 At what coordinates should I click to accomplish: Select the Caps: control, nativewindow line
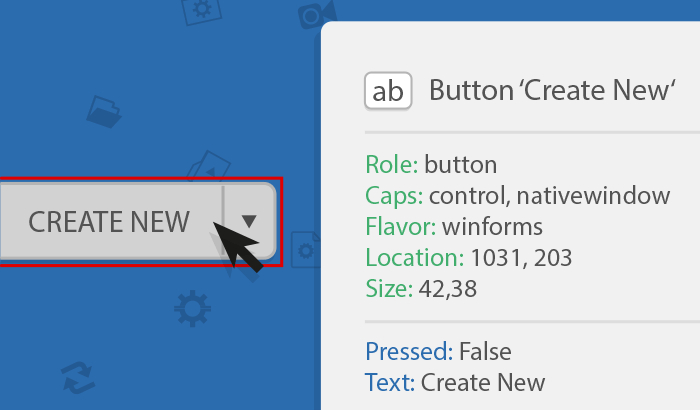[x=518, y=196]
